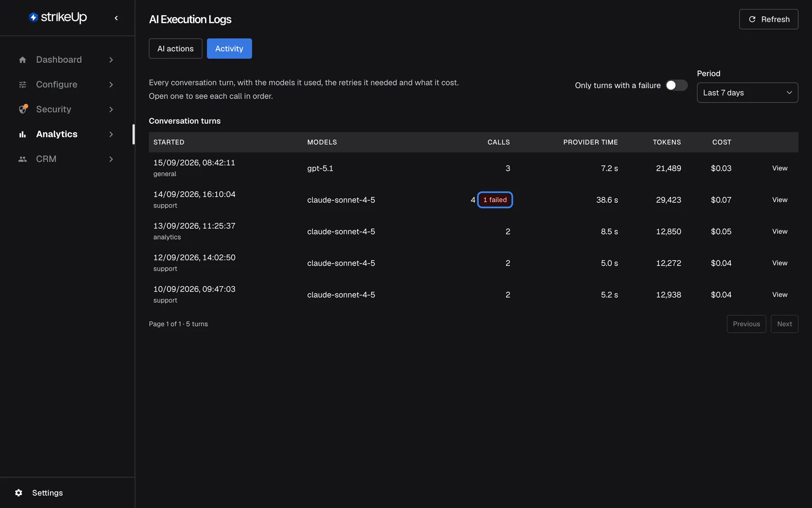Click the Next page button

click(784, 324)
